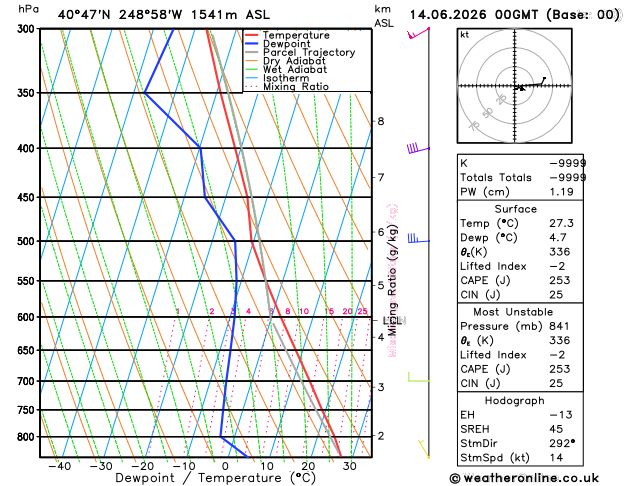Click the coordinates title '40°47'N 248°58'W 1541m ASL'

click(164, 15)
